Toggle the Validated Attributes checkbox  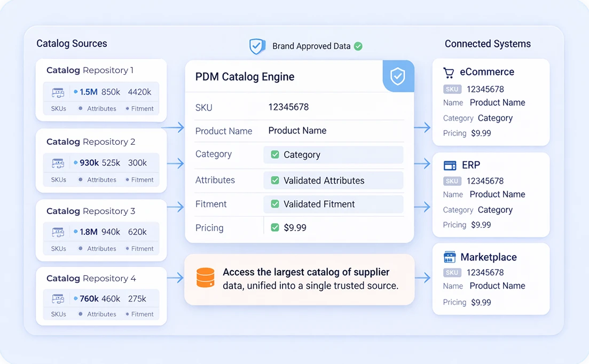click(x=275, y=180)
